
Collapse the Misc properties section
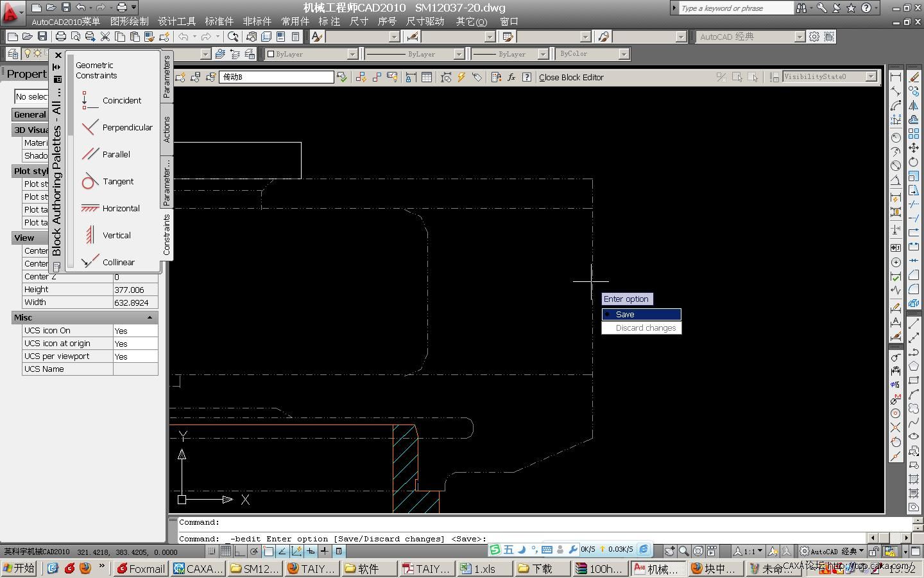(x=150, y=317)
